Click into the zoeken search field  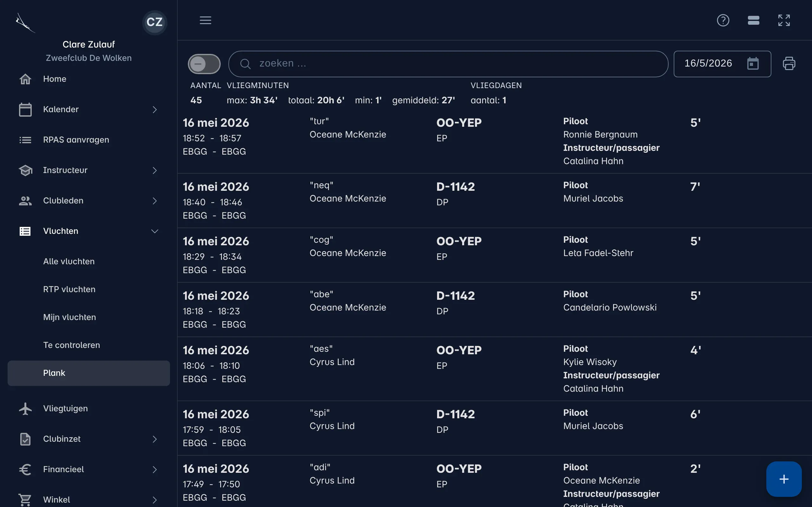tap(448, 64)
